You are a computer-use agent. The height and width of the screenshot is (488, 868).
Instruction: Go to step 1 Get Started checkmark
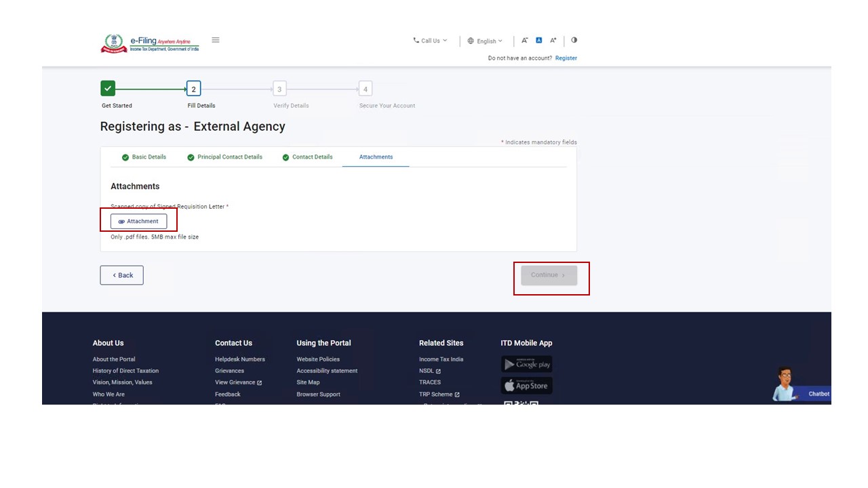point(108,89)
